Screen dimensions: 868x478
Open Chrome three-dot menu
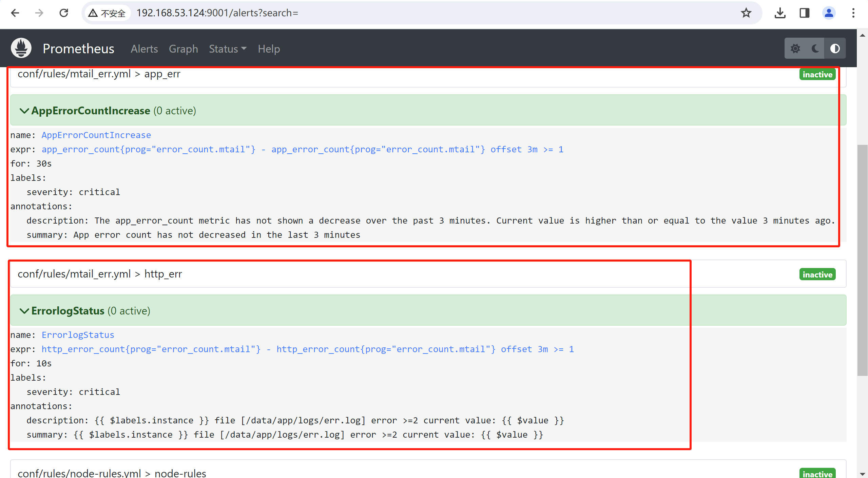[x=853, y=13]
